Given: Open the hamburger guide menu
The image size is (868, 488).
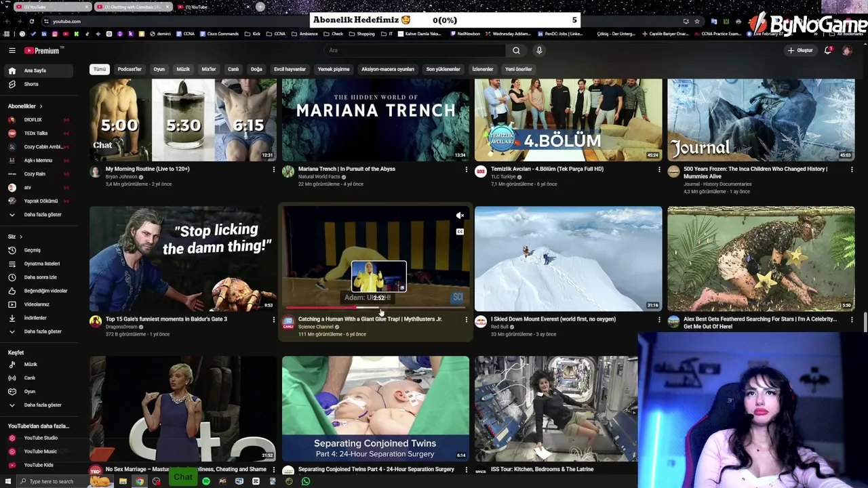Looking at the screenshot, I should (12, 50).
